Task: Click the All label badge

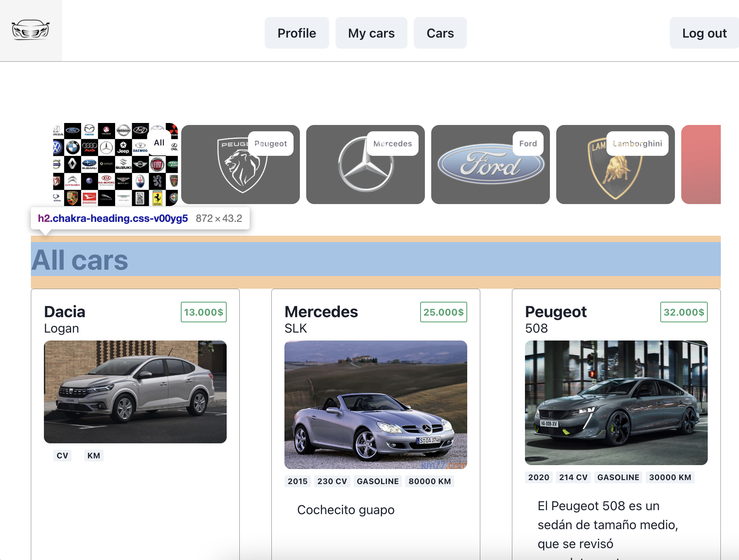Action: (159, 143)
